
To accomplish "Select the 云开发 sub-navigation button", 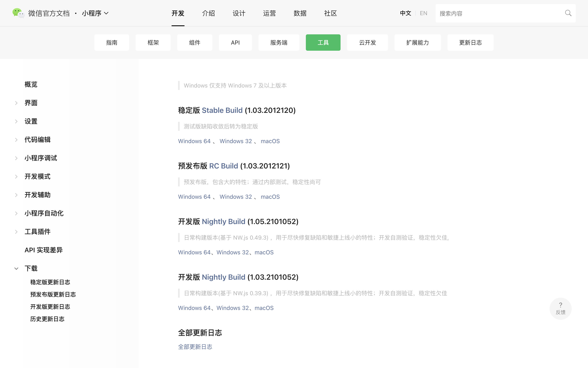I will 367,43.
